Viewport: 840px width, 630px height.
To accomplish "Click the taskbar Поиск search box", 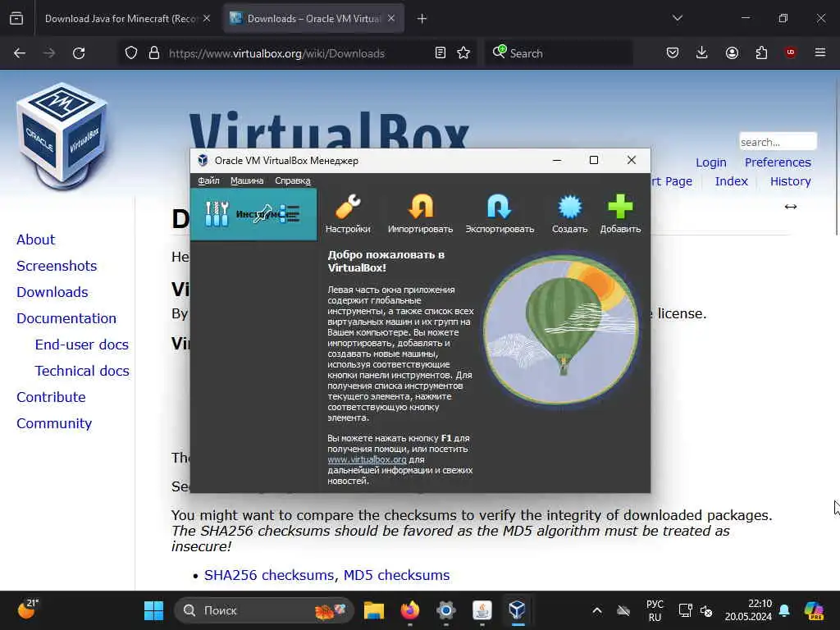I will 264,610.
